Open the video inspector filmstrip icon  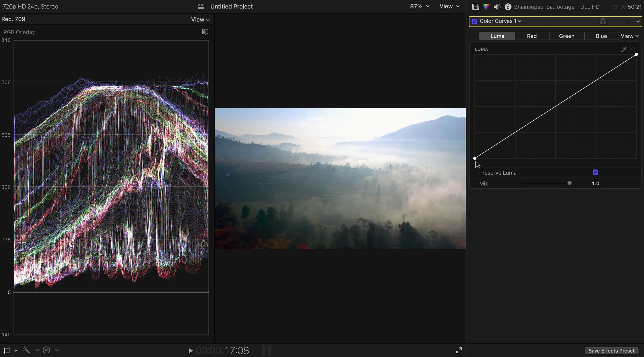point(475,7)
